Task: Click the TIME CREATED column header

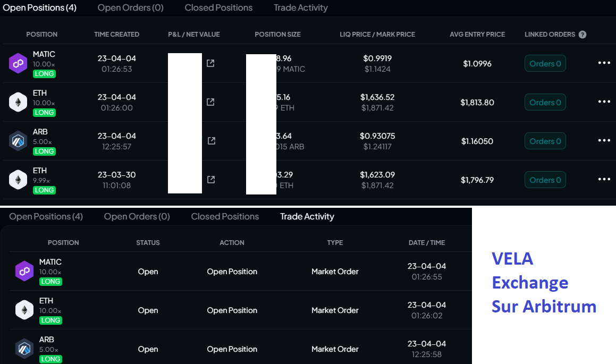Action: coord(117,35)
